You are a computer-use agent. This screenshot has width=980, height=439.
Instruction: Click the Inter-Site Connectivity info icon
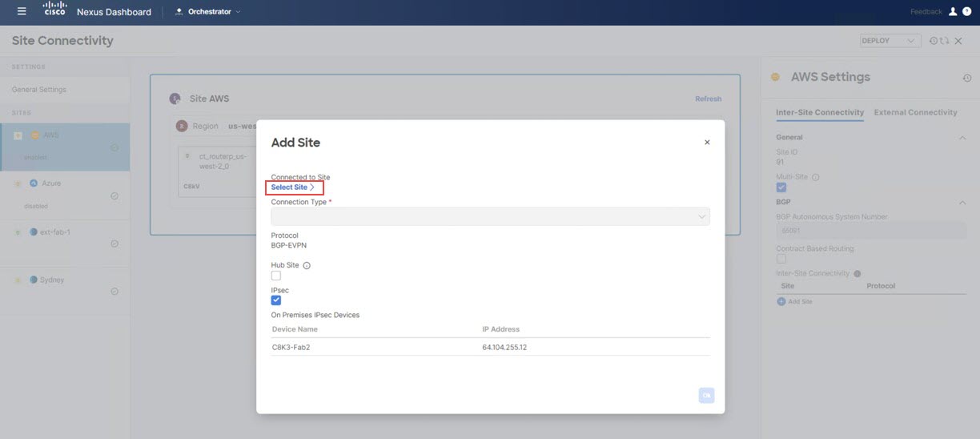pos(857,273)
